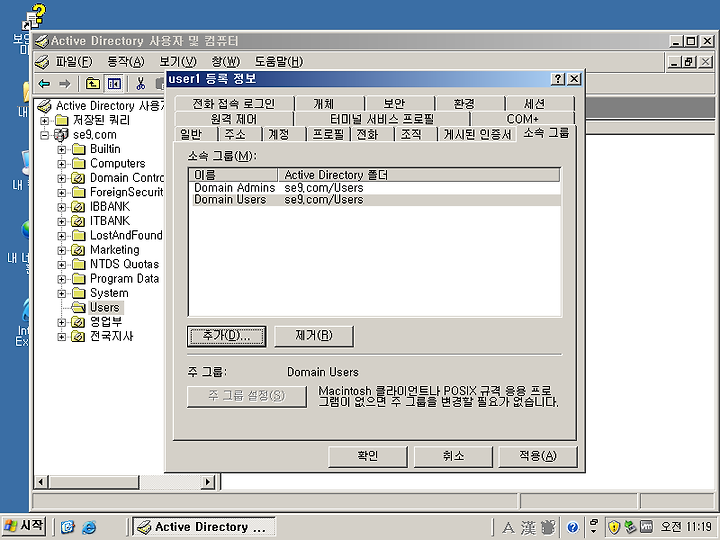Click the 이름 column header

pyautogui.click(x=233, y=175)
